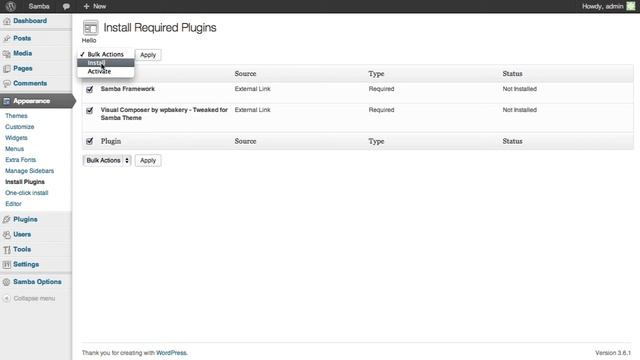Open the Samba site name in admin bar
640x360 pixels.
pyautogui.click(x=39, y=6)
